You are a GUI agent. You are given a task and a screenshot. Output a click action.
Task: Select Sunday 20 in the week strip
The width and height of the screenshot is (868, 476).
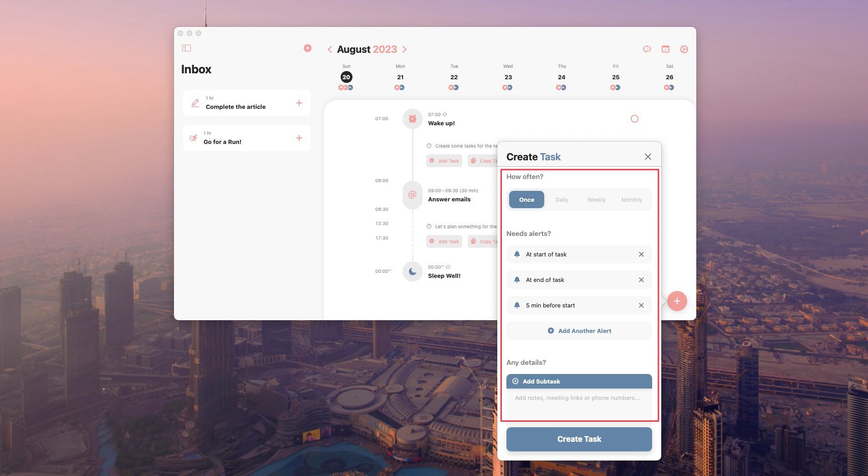click(346, 77)
